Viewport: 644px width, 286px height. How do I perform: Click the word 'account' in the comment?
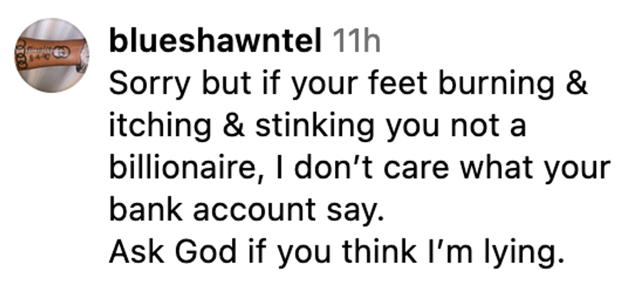coord(254,211)
